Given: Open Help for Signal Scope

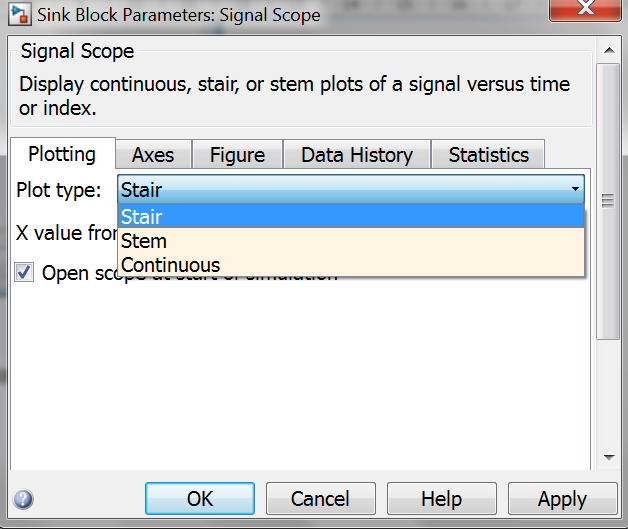Looking at the screenshot, I should [x=442, y=499].
